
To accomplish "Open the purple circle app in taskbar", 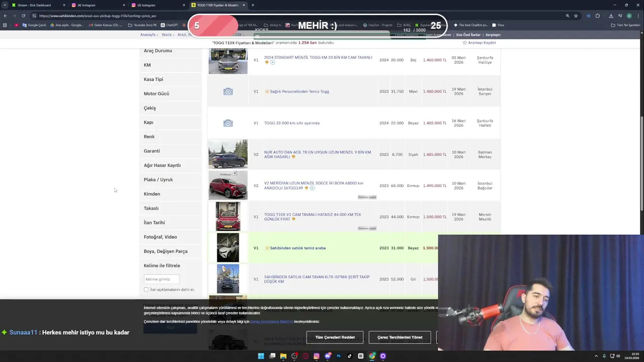I will (x=383, y=356).
